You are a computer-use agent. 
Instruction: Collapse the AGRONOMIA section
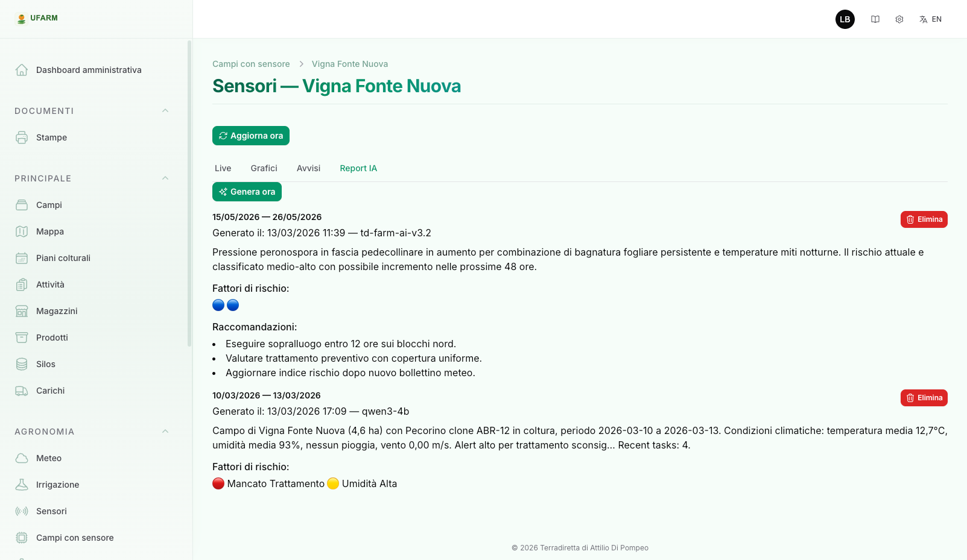[x=165, y=431]
